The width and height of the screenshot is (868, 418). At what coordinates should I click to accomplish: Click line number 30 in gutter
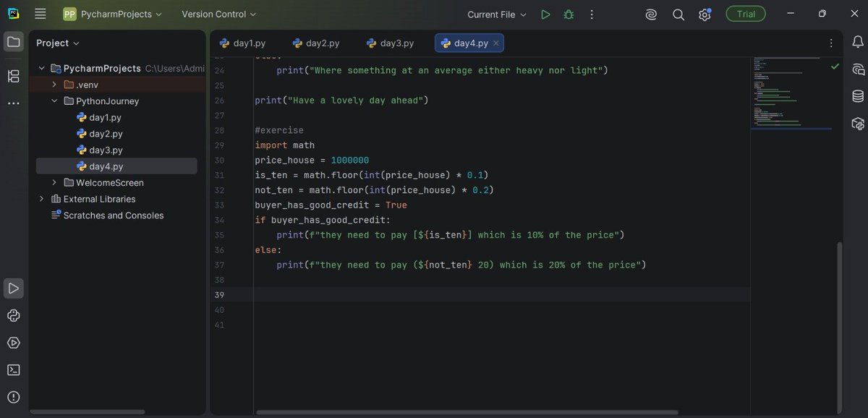click(x=220, y=160)
